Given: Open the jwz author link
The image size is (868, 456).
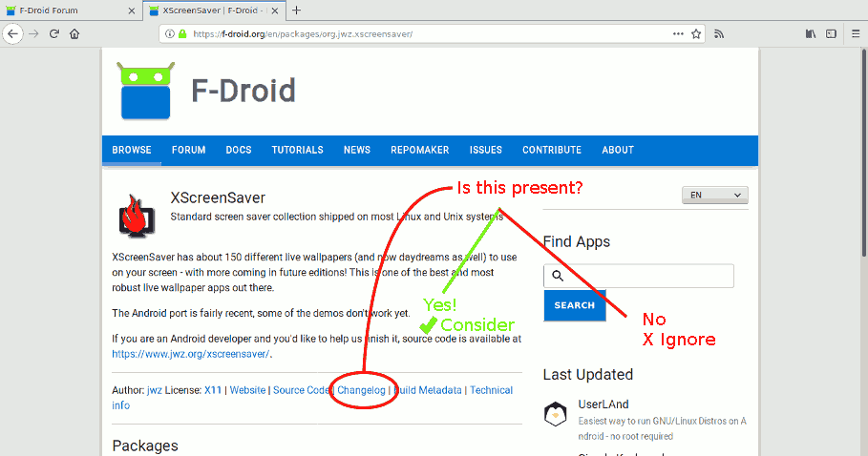Looking at the screenshot, I should 155,390.
